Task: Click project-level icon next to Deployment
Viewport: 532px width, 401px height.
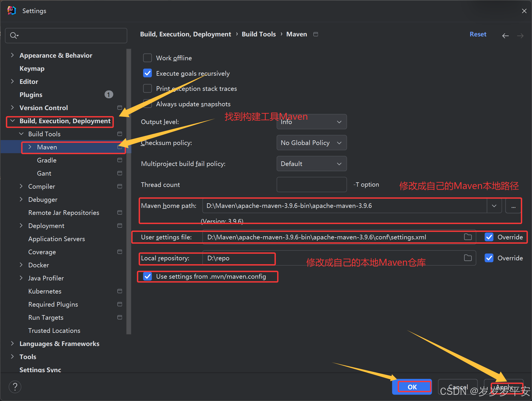Action: (120, 226)
